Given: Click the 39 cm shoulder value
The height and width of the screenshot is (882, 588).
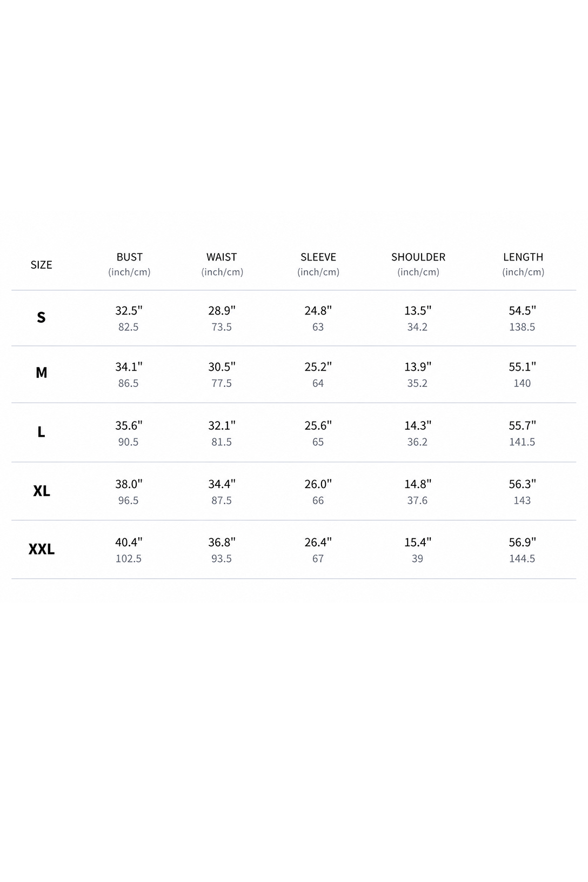Looking at the screenshot, I should pyautogui.click(x=417, y=559).
